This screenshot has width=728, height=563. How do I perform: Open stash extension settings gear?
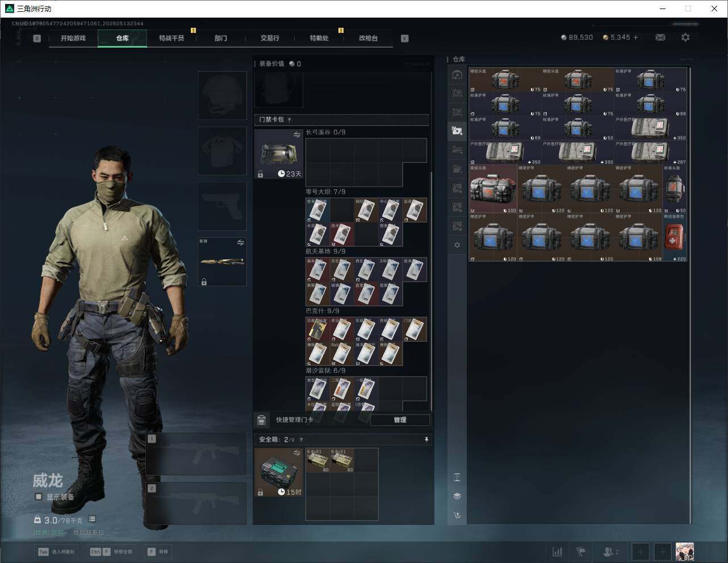coord(457,245)
